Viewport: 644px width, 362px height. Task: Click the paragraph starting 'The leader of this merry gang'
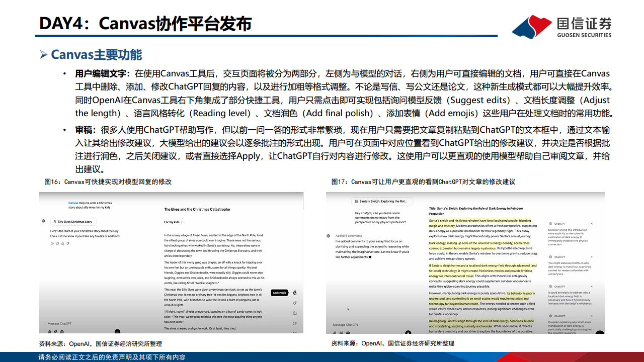point(213,273)
